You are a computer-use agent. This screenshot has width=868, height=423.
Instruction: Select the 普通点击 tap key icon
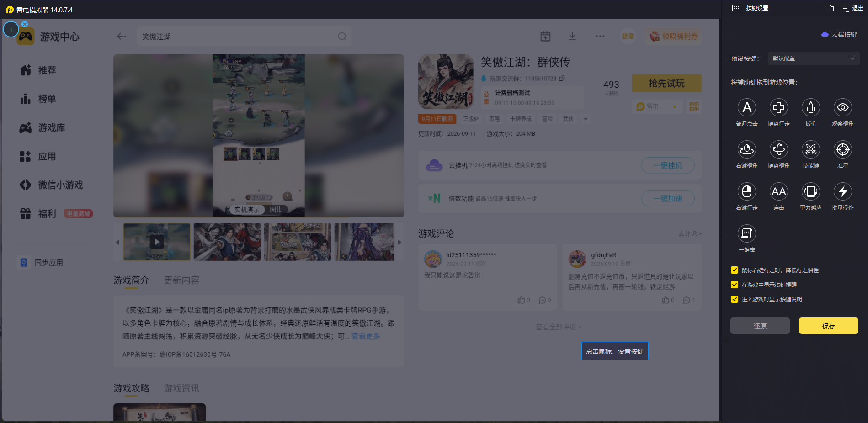pyautogui.click(x=746, y=107)
